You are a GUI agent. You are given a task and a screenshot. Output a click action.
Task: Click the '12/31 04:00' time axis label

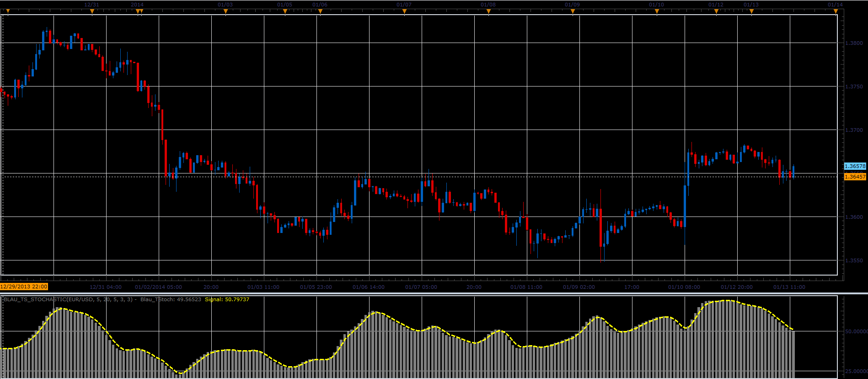click(106, 287)
